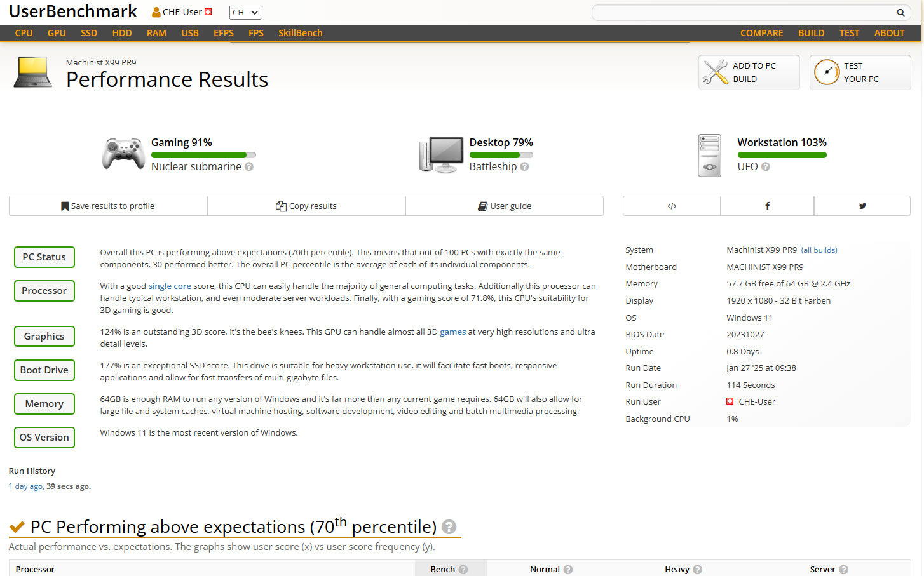Image resolution: width=924 pixels, height=576 pixels.
Task: Click the '114 Seconds' run duration value
Action: point(751,385)
